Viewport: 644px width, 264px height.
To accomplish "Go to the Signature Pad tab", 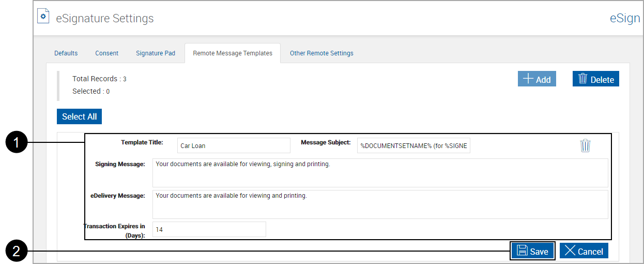I will tap(156, 53).
